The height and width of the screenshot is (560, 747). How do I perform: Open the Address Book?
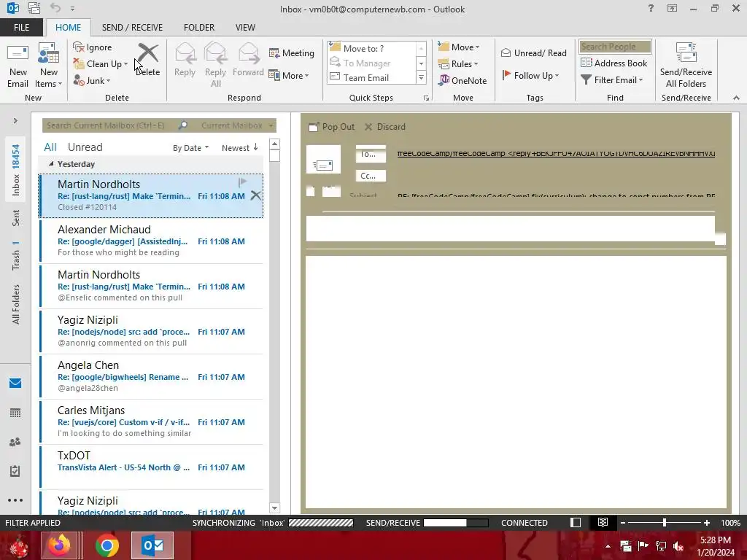614,63
